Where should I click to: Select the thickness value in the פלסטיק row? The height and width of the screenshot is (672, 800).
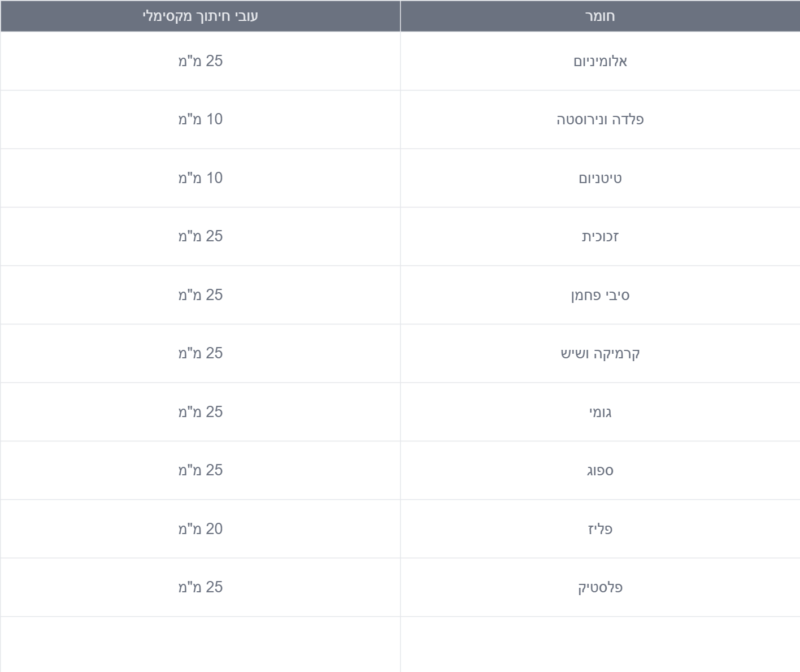point(201,587)
